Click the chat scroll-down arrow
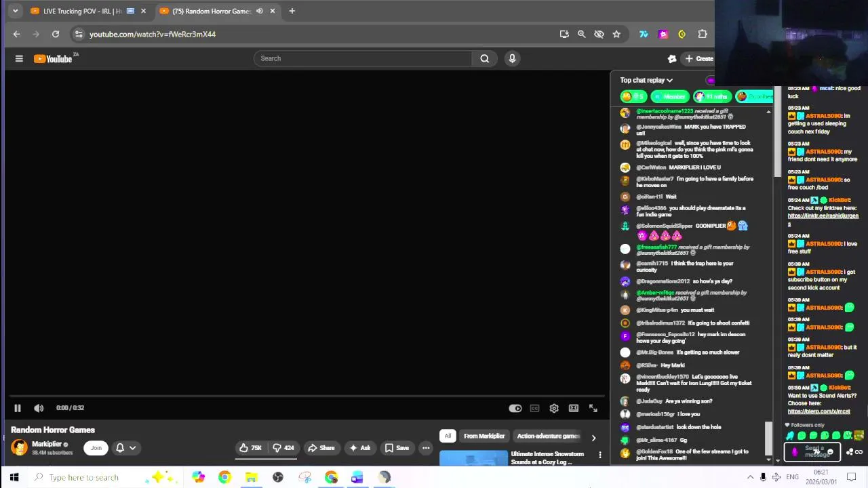This screenshot has height=488, width=868. pos(768,460)
